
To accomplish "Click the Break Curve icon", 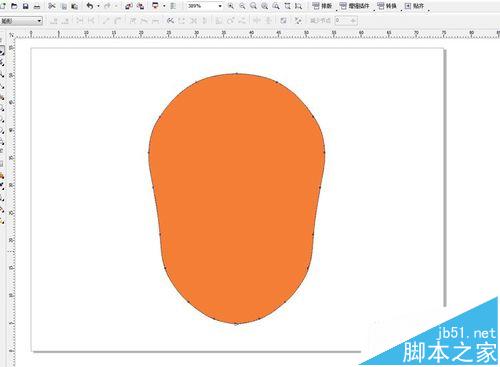I will (x=91, y=21).
